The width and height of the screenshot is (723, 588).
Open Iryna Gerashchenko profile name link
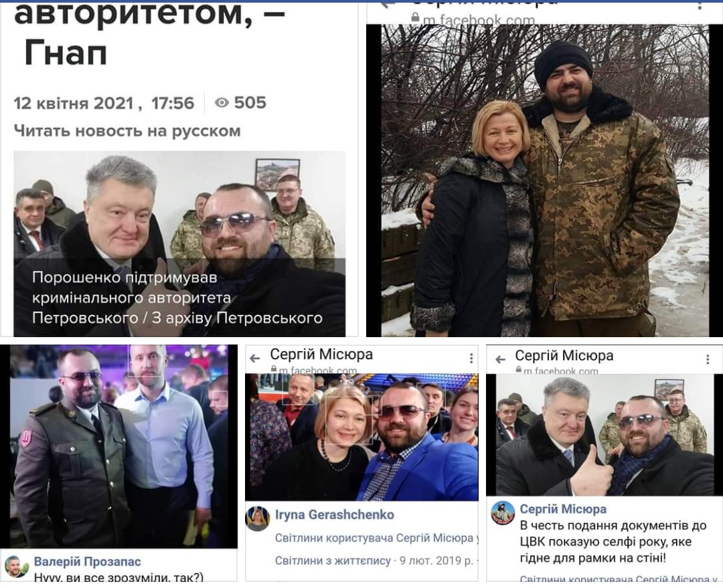[x=334, y=514]
